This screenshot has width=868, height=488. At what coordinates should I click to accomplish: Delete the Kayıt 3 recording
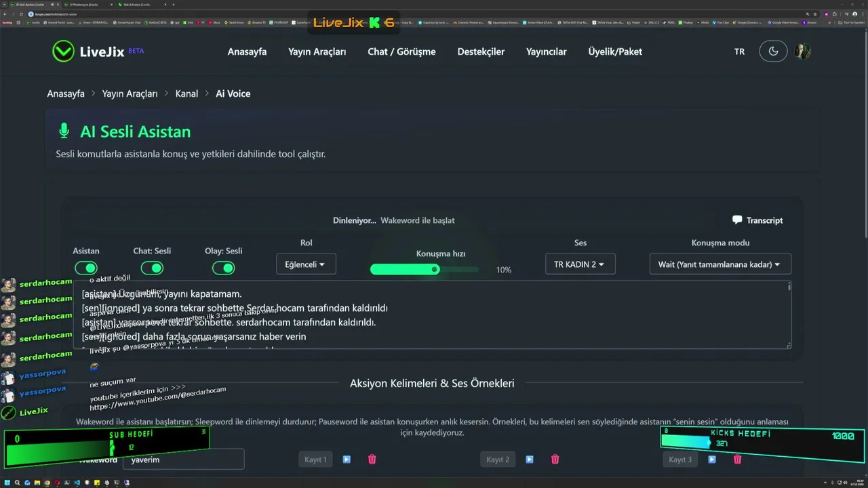pos(737,460)
